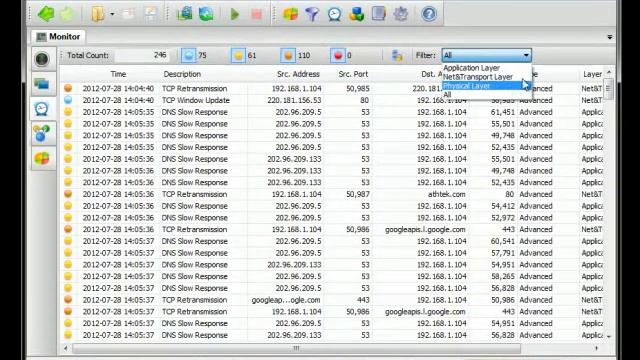Toggle the blue information events filter showing 75

(x=188, y=56)
